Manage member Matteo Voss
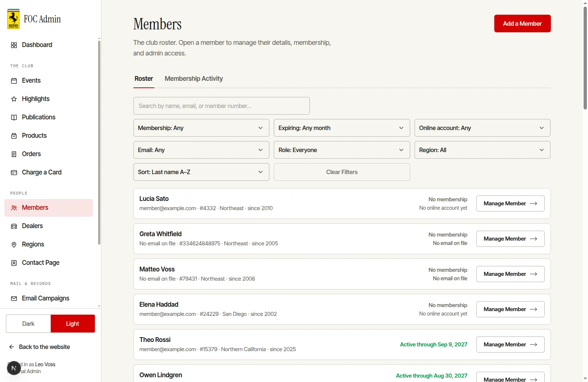588x382 pixels. tap(510, 274)
